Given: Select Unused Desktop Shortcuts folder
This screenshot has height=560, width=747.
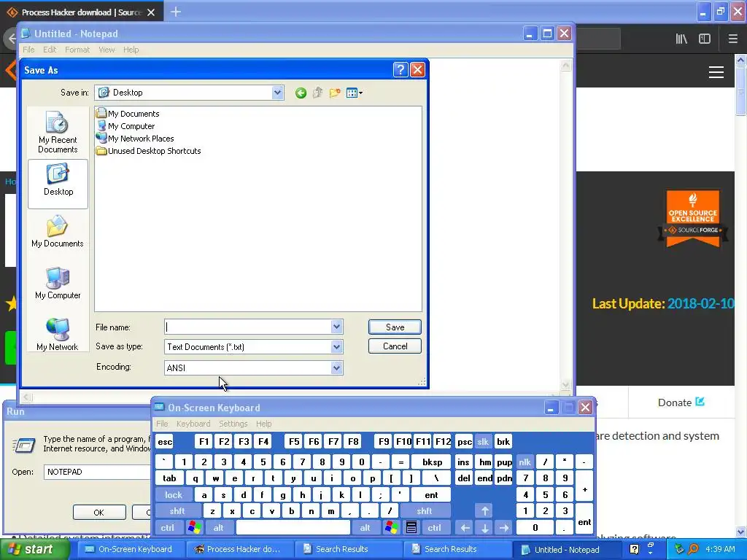Looking at the screenshot, I should click(149, 150).
